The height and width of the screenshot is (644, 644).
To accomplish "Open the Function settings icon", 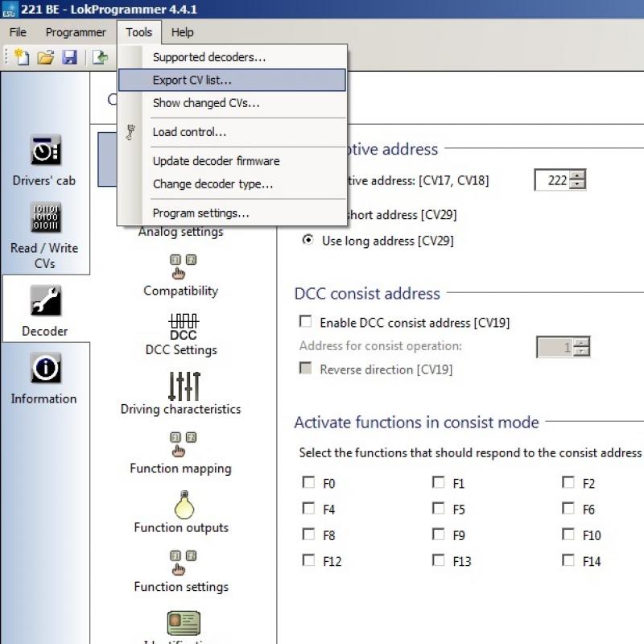I will coord(183,563).
